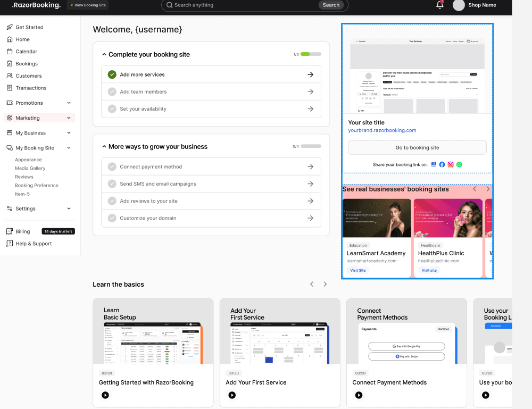Share booking link via Google Business icon

click(x=433, y=164)
